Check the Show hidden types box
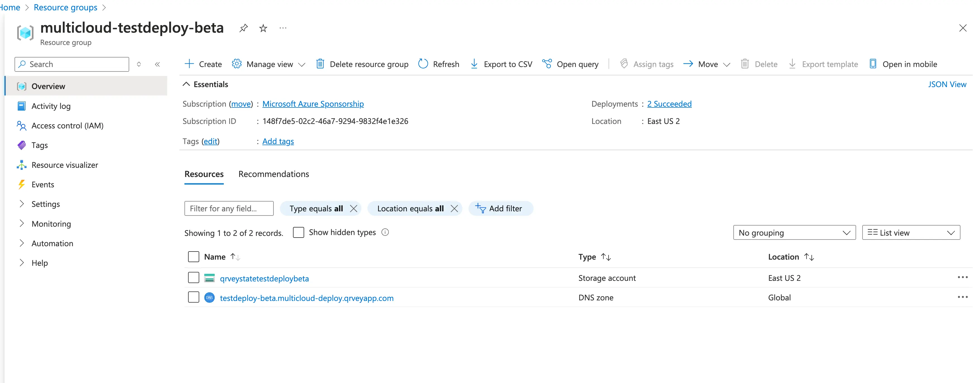 (299, 233)
